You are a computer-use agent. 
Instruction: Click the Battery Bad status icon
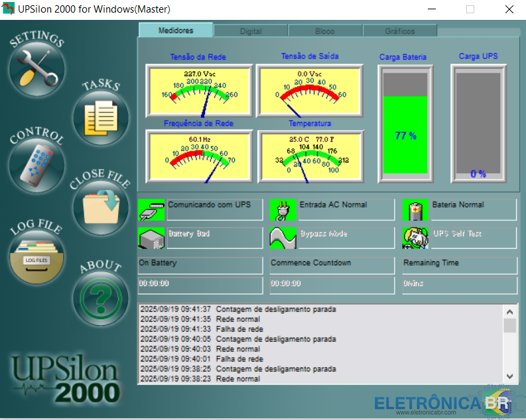pyautogui.click(x=151, y=238)
